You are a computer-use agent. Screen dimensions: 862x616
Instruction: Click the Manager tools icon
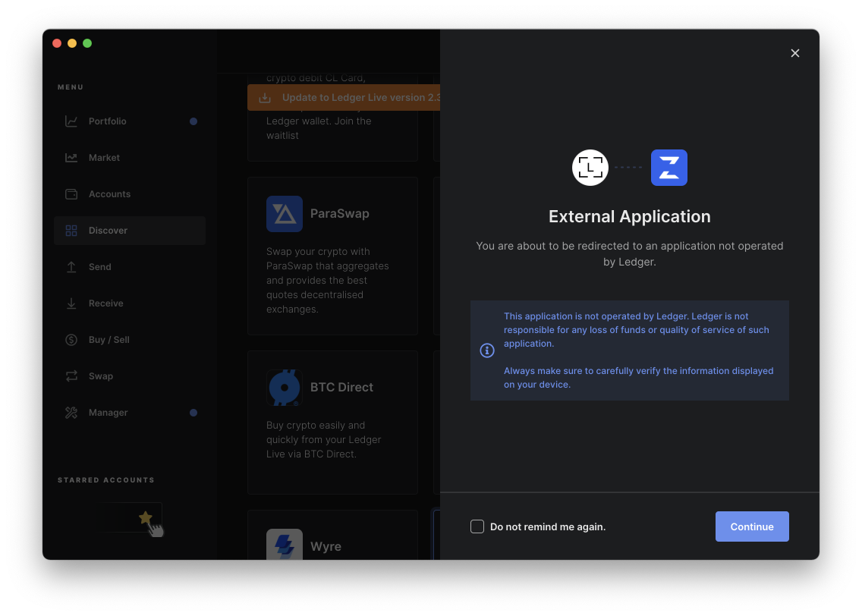point(71,413)
